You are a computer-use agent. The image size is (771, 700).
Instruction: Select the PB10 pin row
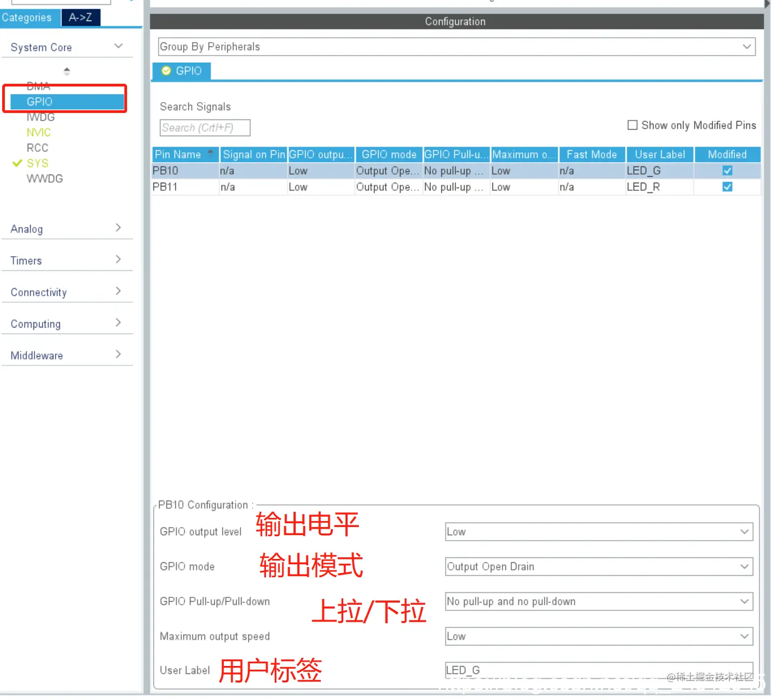(456, 171)
